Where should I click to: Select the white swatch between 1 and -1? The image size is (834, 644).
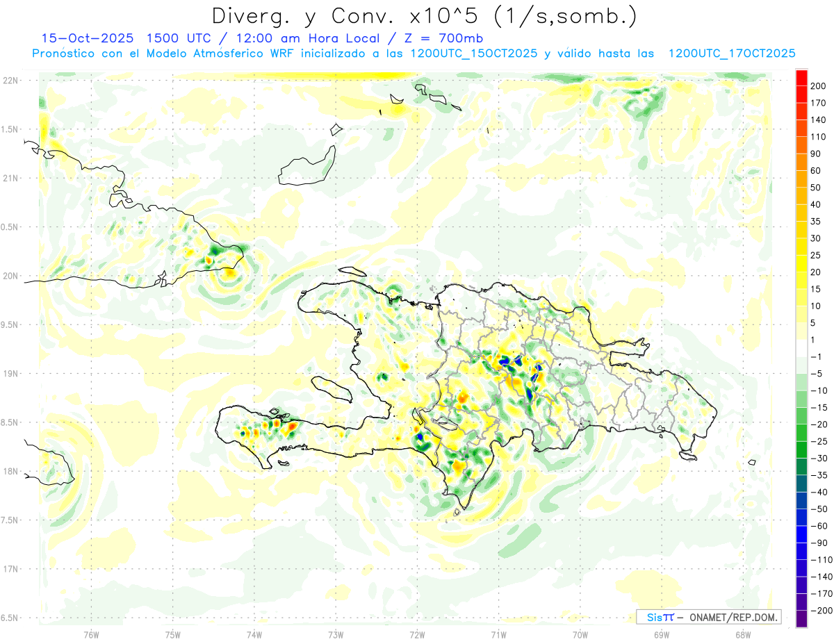(801, 348)
